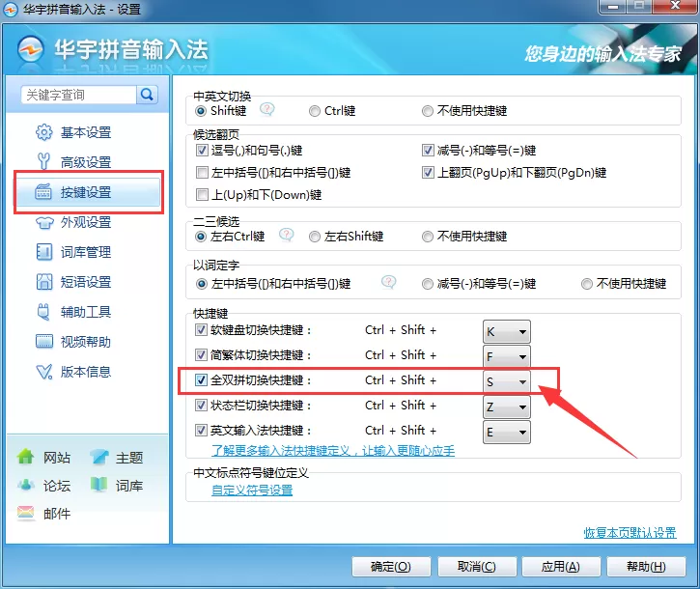Click the 高级设置 wrench icon
The height and width of the screenshot is (589, 700).
(x=43, y=161)
